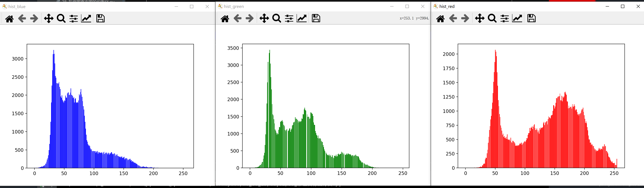Screen dimensions: 644x188
Task: Click the red histogram plot area
Action: (x=541, y=106)
